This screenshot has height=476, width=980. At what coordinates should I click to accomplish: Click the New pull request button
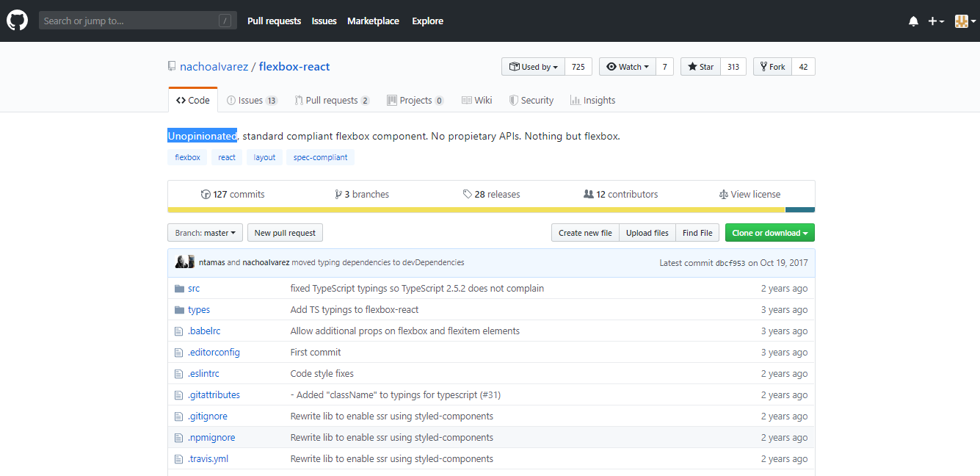pos(285,233)
